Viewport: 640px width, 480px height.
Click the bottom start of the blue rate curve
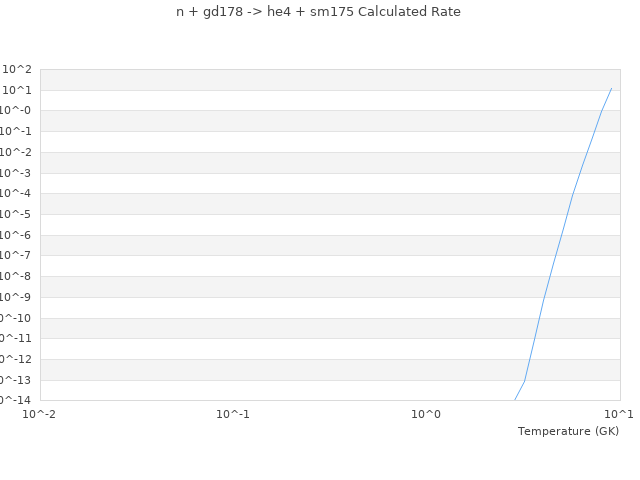tap(515, 400)
